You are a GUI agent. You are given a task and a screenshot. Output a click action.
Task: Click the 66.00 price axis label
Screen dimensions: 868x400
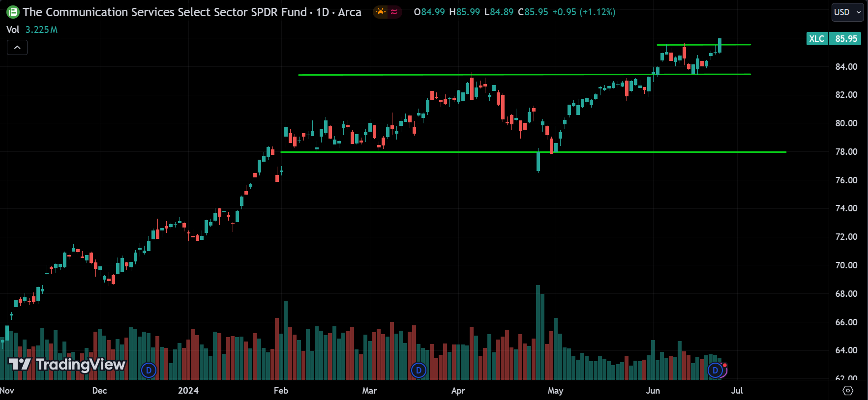point(846,322)
